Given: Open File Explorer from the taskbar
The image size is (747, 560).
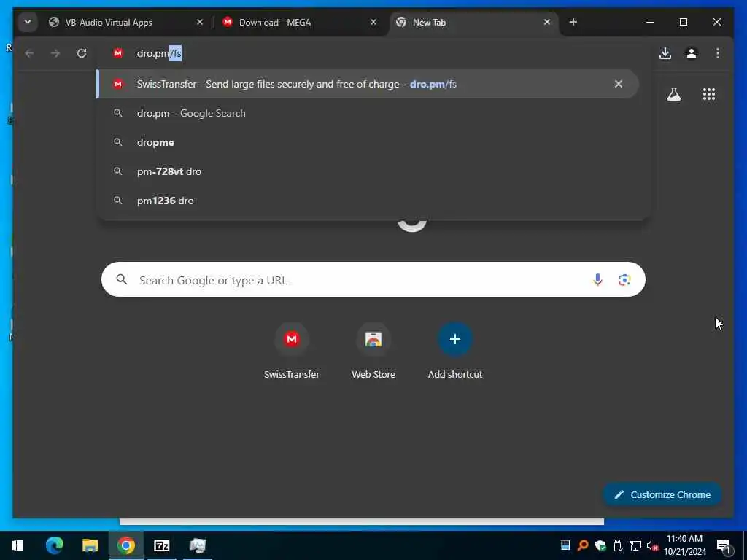Looking at the screenshot, I should pyautogui.click(x=90, y=545).
